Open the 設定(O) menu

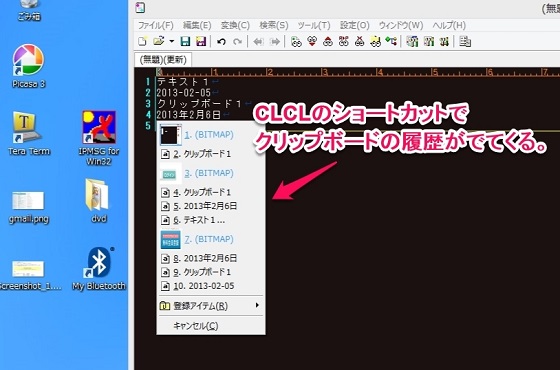354,25
